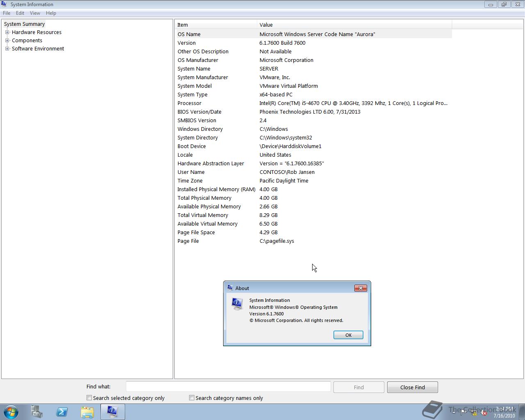Select Hardware Resources label
525x420 pixels.
coord(37,32)
